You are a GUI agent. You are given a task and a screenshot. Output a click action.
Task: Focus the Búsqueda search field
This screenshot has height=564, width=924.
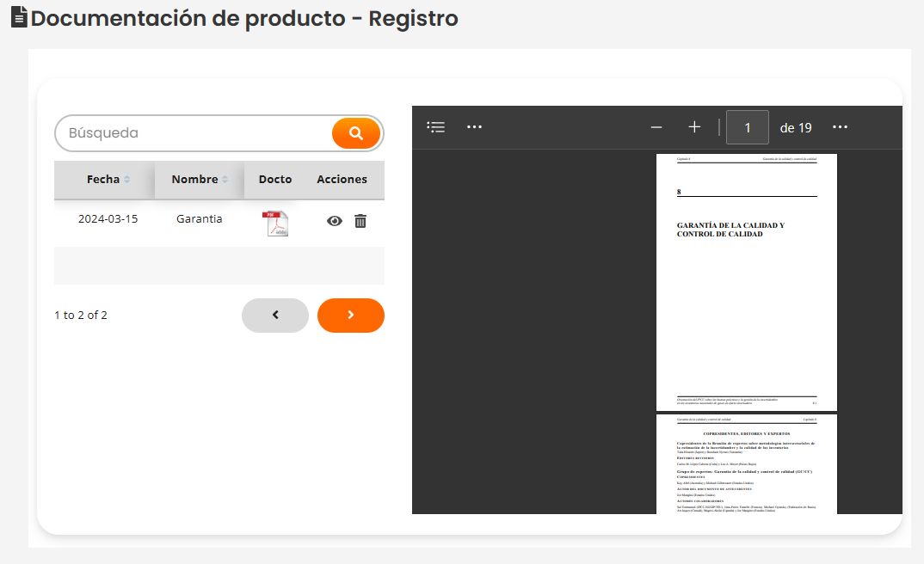[x=194, y=133]
